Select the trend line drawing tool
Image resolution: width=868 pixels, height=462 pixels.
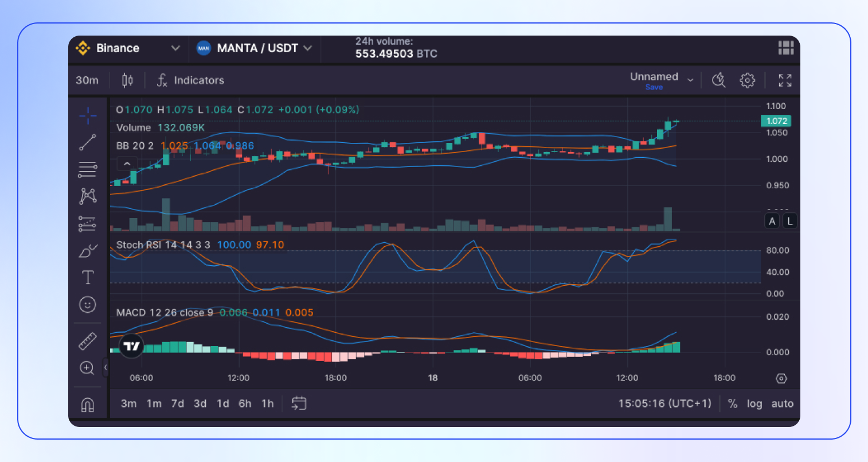87,142
